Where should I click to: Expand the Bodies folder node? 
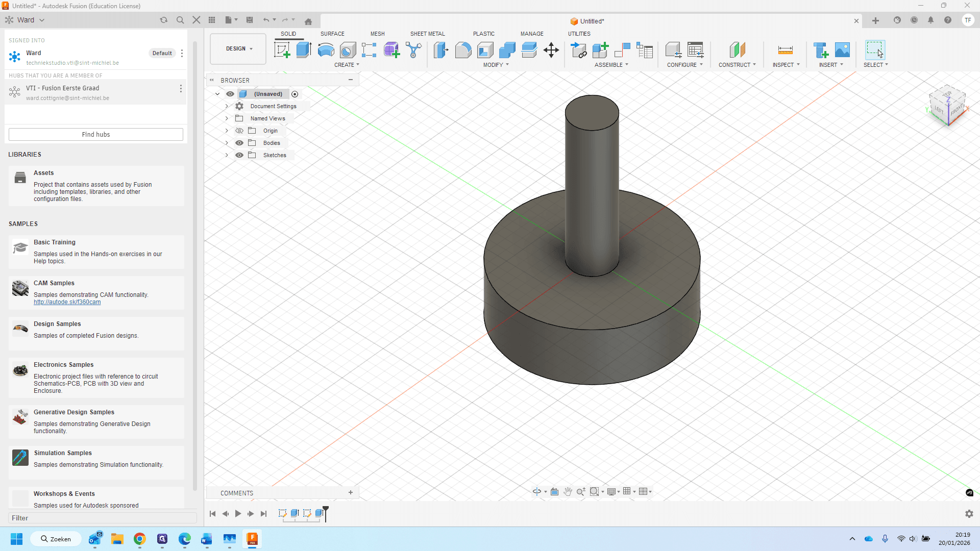click(227, 143)
